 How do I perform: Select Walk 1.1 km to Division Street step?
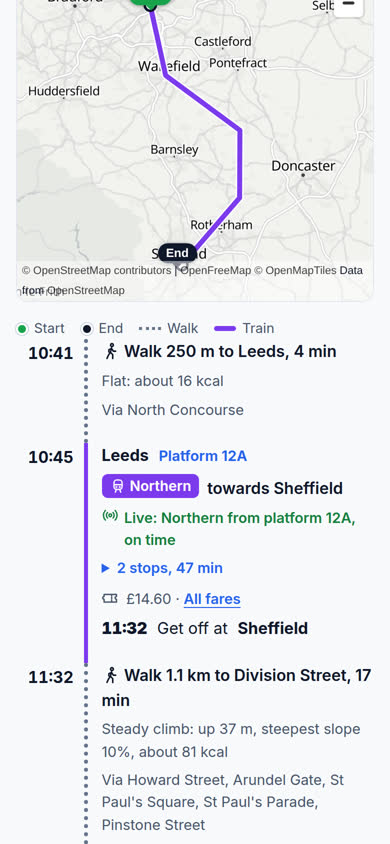(237, 687)
